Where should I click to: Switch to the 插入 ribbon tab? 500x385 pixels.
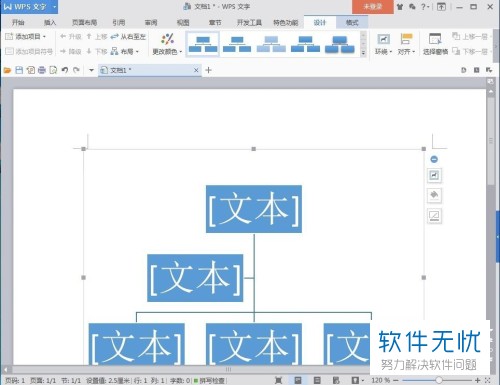50,22
